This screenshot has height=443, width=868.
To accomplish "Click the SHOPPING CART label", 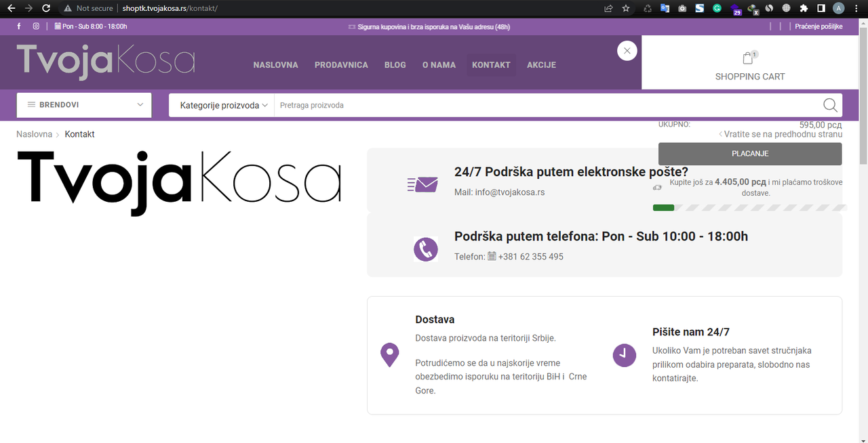I will [x=750, y=77].
